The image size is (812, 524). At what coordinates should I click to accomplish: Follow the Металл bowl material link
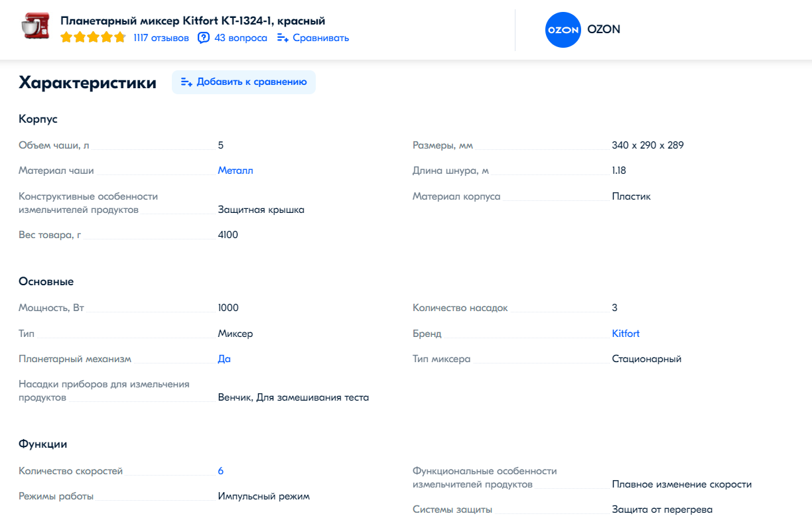236,170
